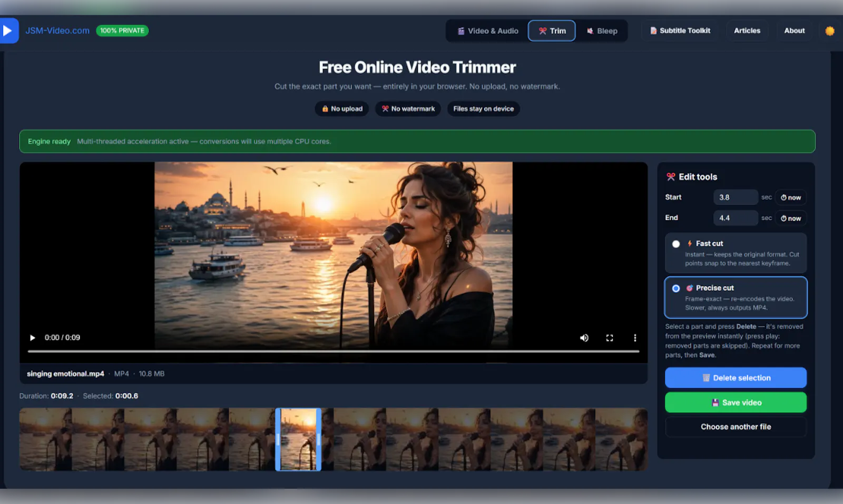
Task: Click the video progress bar
Action: [334, 351]
